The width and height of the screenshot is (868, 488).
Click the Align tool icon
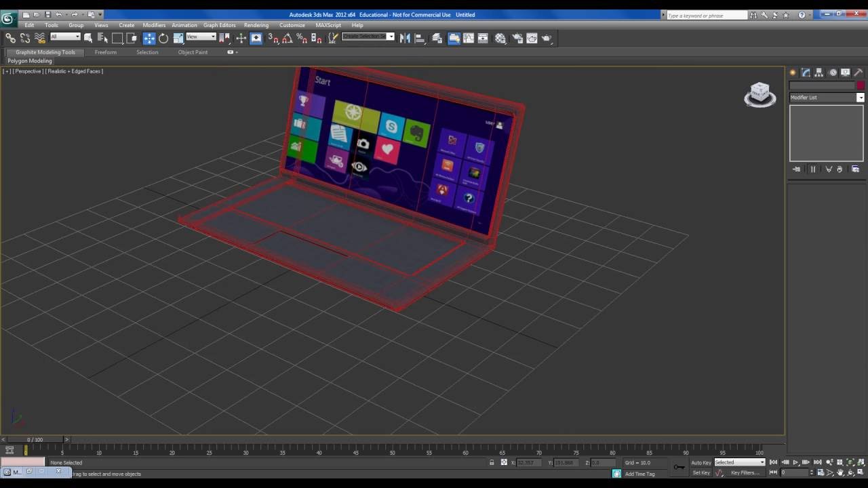[x=420, y=39]
